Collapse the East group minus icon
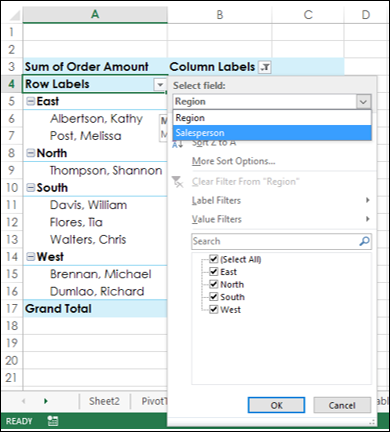This screenshot has height=432, width=390. [x=30, y=101]
